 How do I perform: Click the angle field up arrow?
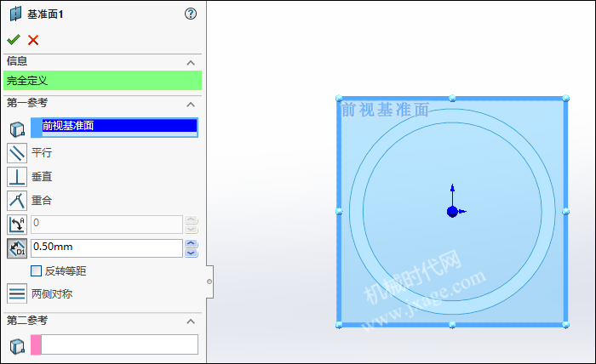pos(192,219)
